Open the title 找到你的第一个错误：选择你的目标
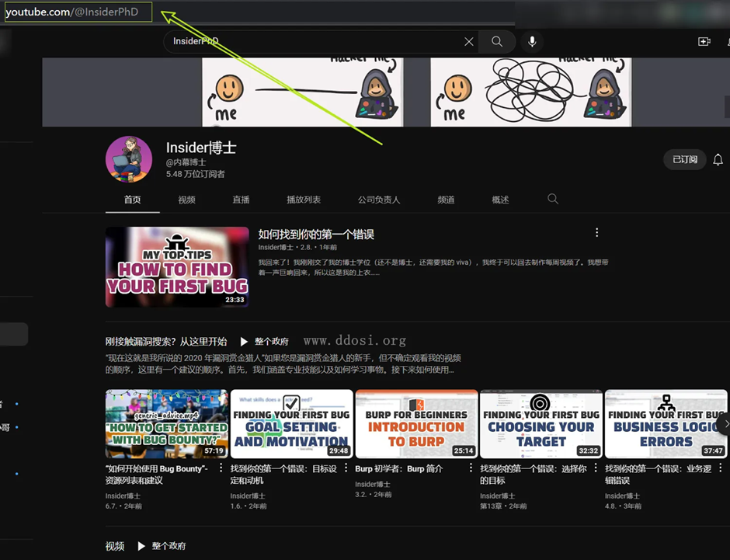The image size is (730, 560). click(x=533, y=475)
